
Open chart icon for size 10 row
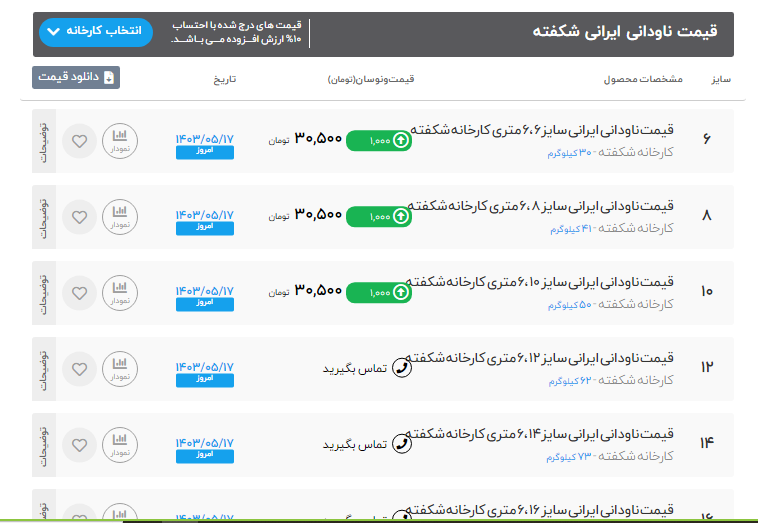pos(120,292)
